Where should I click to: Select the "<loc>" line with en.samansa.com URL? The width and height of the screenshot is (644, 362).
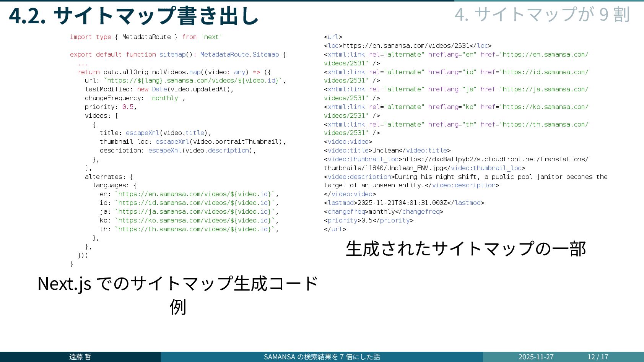tap(408, 45)
